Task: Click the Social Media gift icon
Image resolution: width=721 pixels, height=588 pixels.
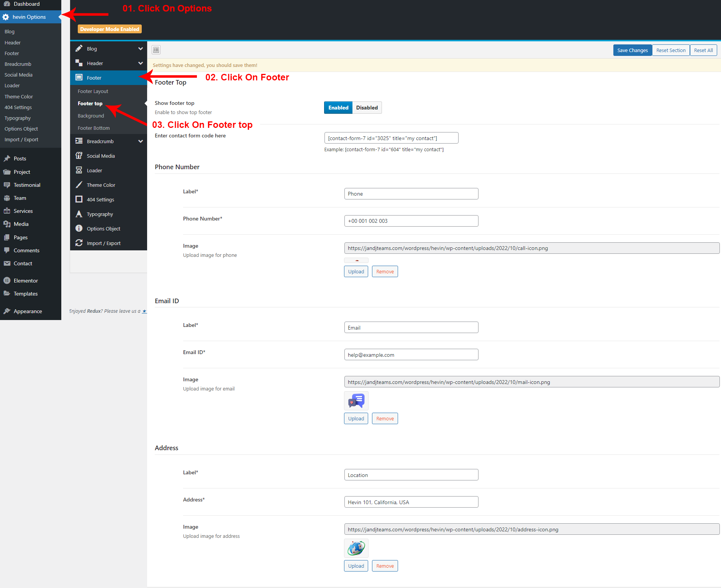Action: pyautogui.click(x=79, y=156)
